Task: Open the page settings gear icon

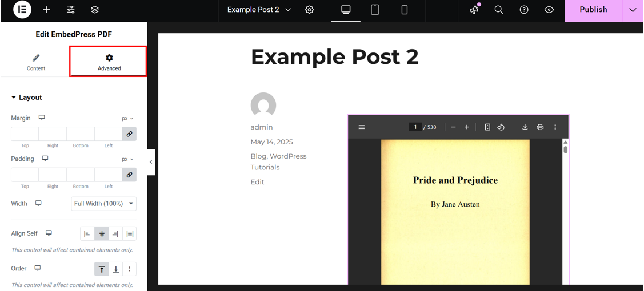Action: [x=309, y=10]
